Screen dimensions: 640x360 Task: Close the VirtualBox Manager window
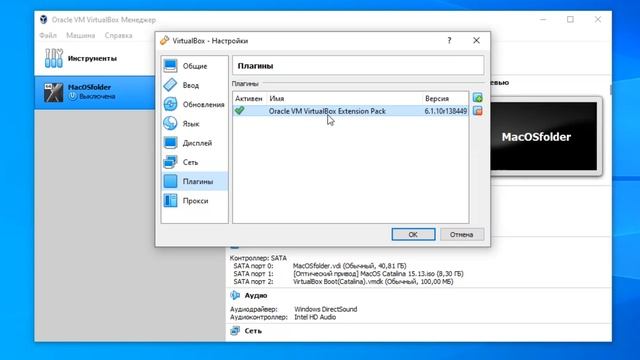pos(598,19)
